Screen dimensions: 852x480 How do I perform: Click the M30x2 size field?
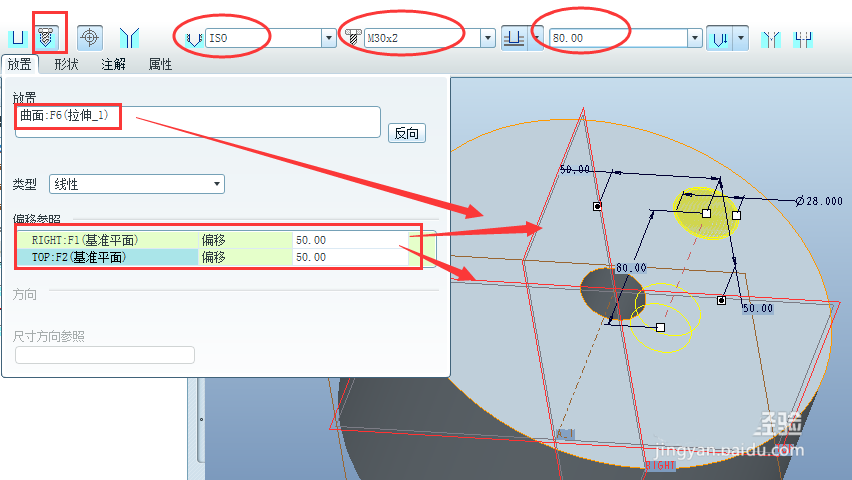click(423, 38)
